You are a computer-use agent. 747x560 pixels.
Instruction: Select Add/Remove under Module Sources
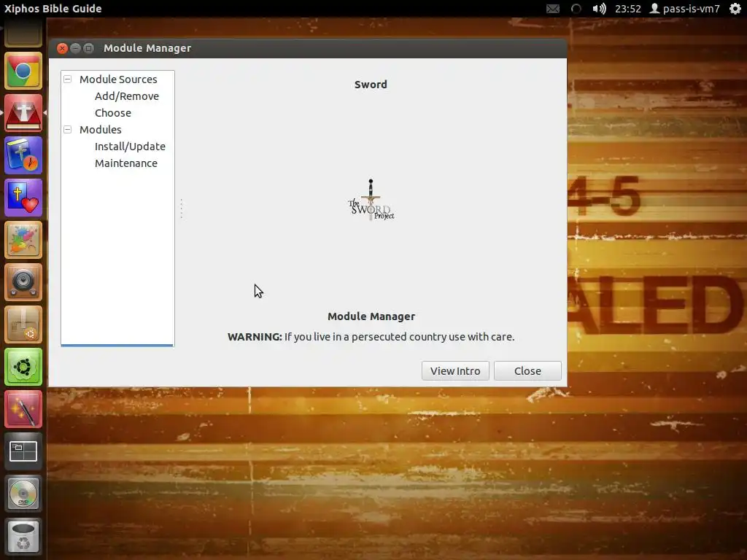tap(127, 96)
